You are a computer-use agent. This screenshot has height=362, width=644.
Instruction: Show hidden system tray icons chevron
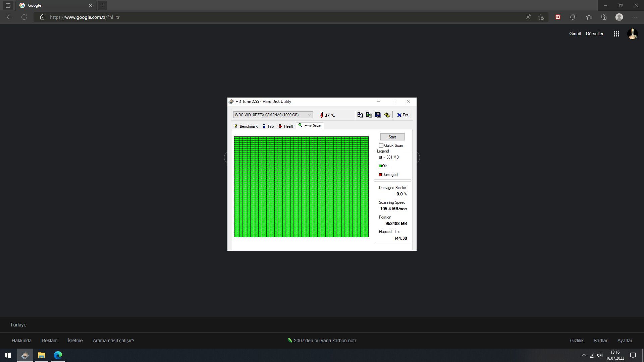pos(584,355)
